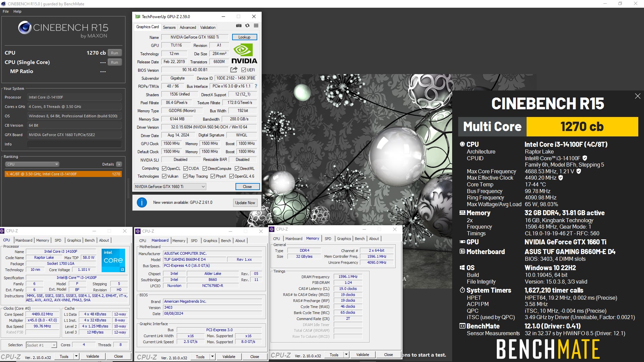644x362 pixels.
Task: Open Graphics tab in Memory CPU-Z window
Action: (344, 239)
